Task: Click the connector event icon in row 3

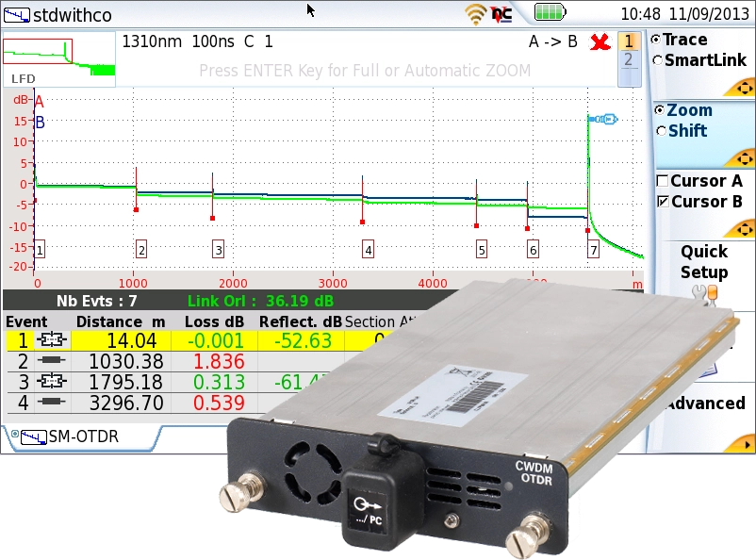Action: pos(51,382)
